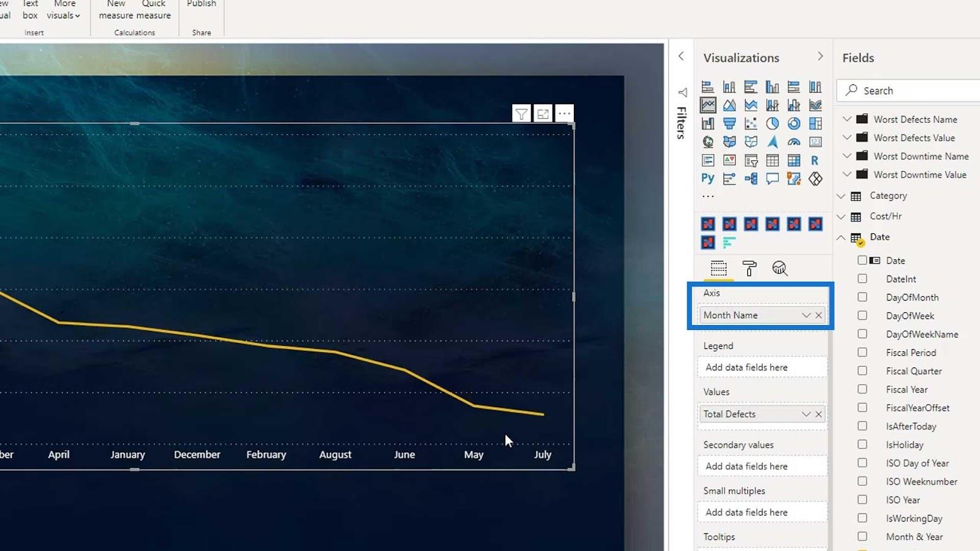
Task: Select the Donut chart visual
Action: pyautogui.click(x=794, y=124)
